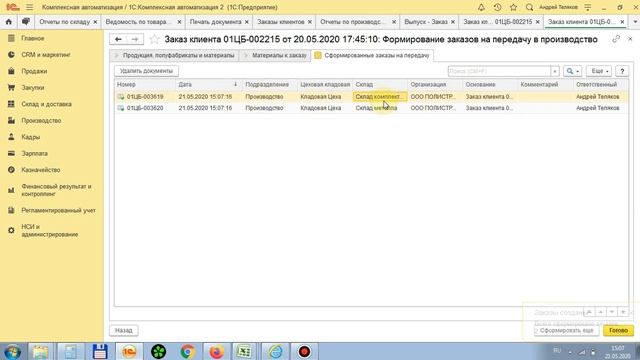This screenshot has height=360, width=640.
Task: Close the order form with X
Action: [x=630, y=39]
